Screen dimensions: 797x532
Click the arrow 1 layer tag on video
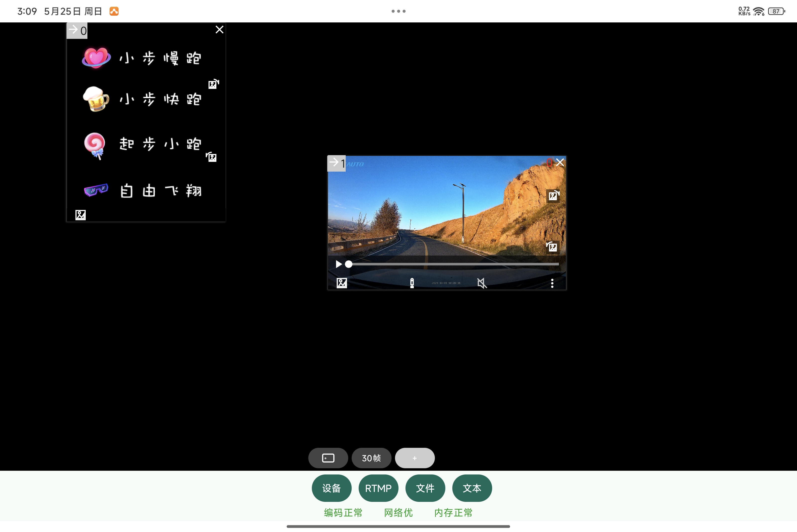pos(336,163)
